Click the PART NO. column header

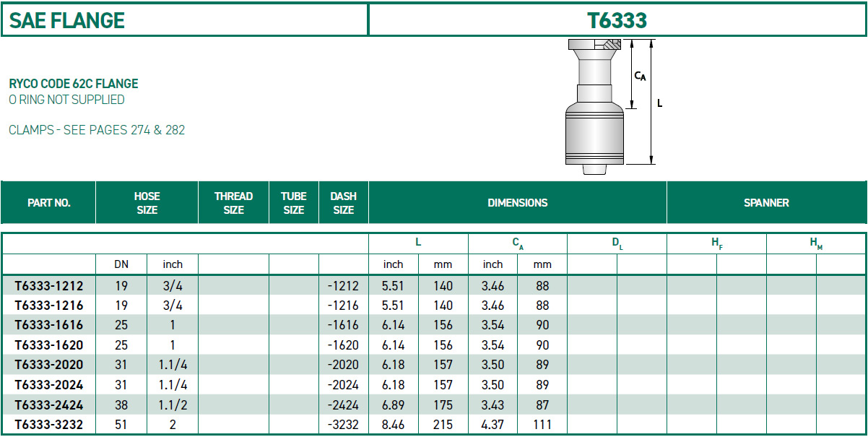click(x=49, y=203)
